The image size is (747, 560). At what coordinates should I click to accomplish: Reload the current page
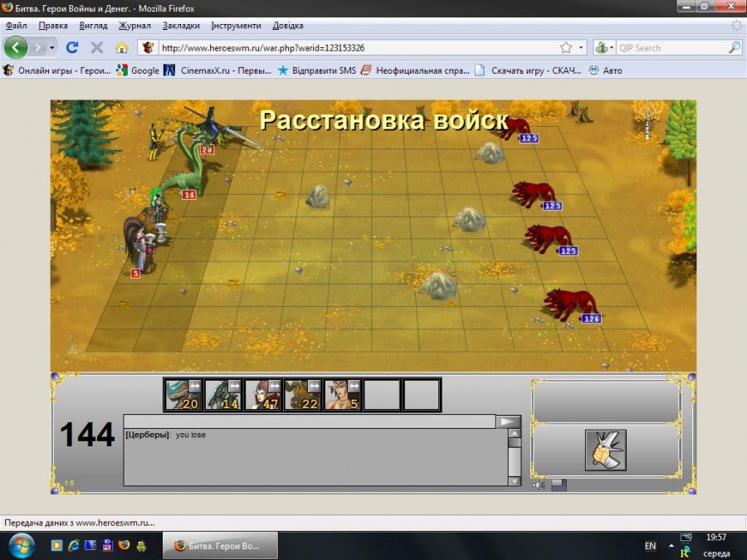coord(72,47)
